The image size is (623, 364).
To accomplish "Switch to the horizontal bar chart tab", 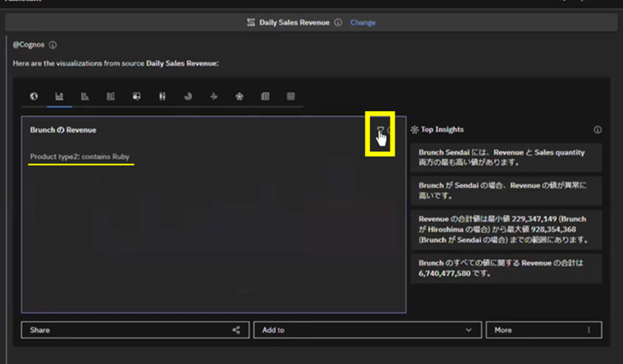I will pos(85,96).
